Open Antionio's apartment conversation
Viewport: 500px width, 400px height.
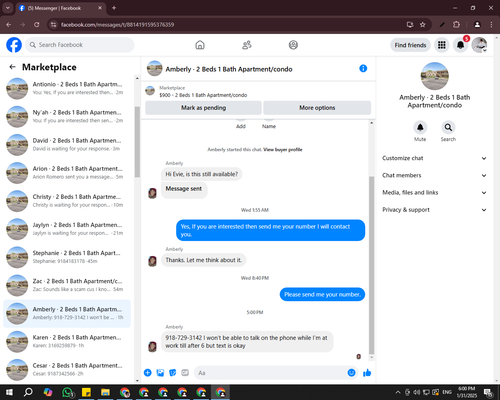67,89
